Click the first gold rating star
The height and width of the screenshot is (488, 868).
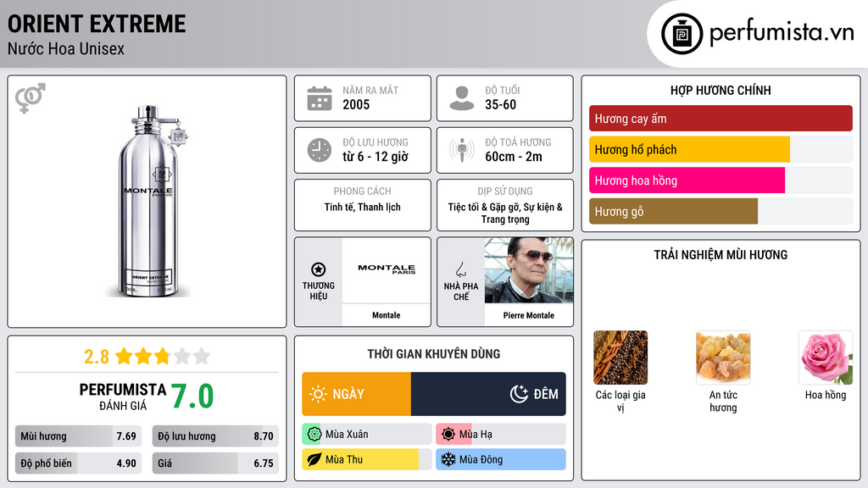124,356
